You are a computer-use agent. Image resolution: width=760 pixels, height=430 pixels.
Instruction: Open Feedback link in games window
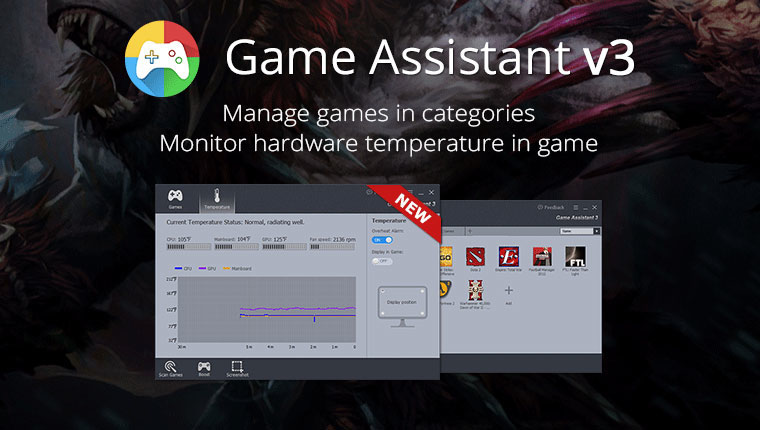click(x=551, y=207)
